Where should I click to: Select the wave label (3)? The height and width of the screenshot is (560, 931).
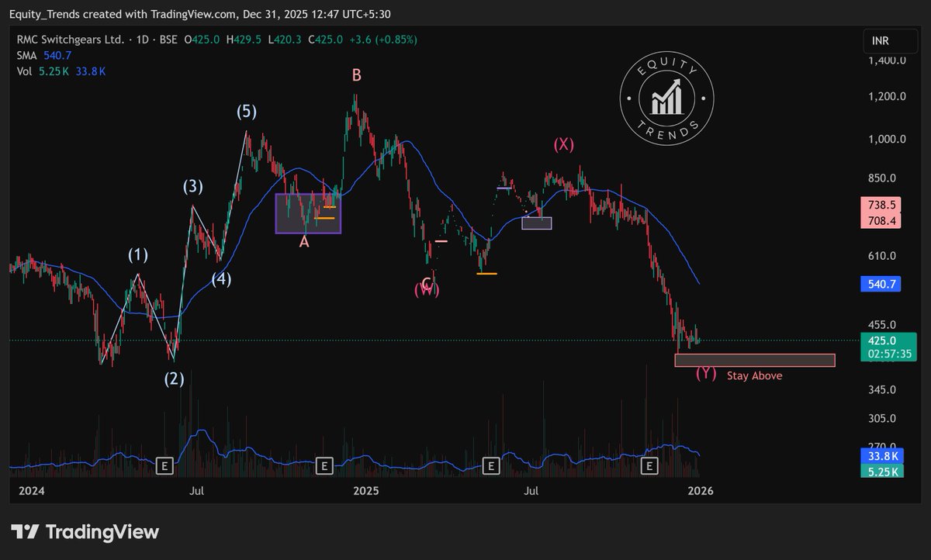193,186
